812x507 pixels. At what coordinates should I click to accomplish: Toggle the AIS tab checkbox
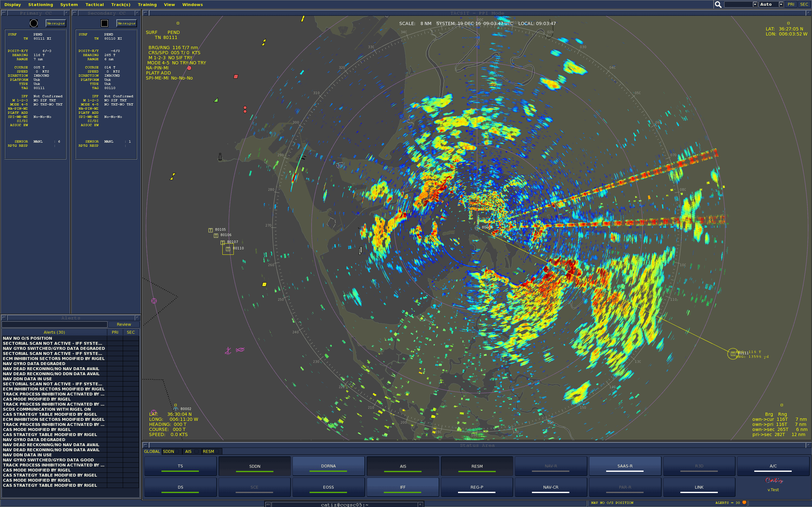click(x=197, y=451)
